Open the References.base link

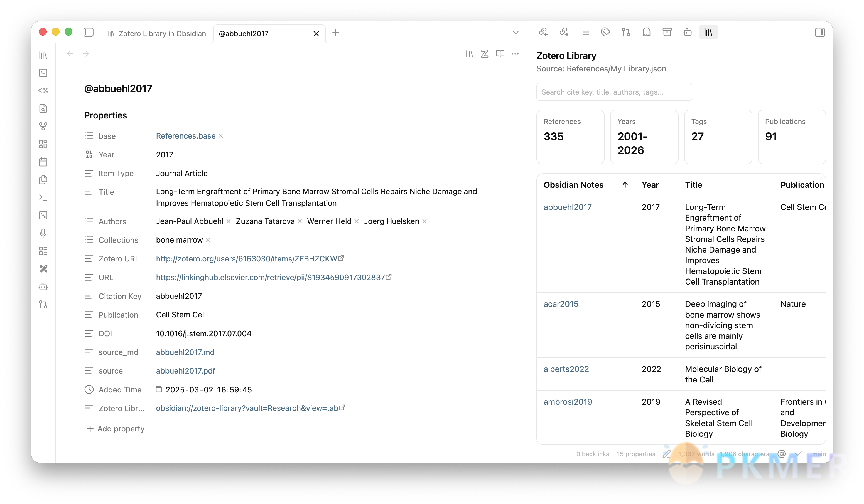[186, 136]
